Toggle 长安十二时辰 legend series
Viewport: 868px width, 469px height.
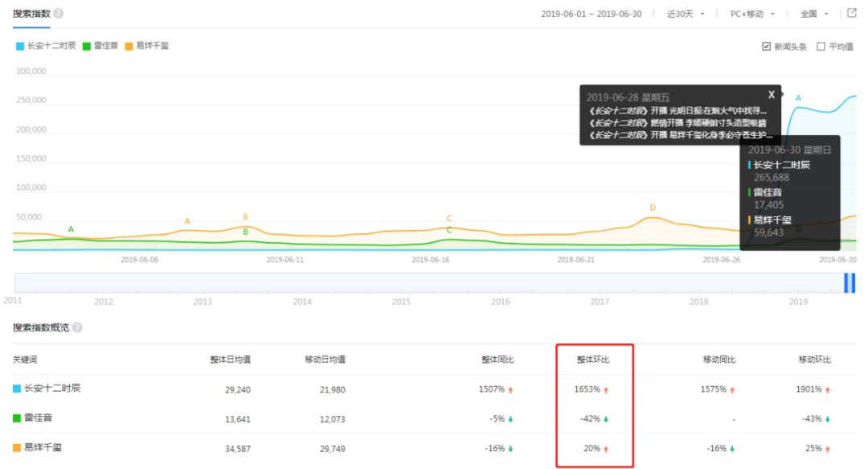[x=46, y=46]
